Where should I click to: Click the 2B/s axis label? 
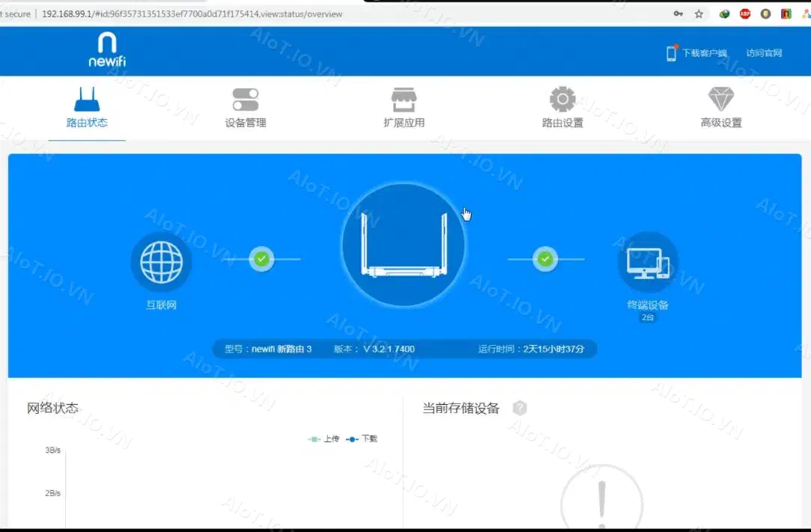pyautogui.click(x=52, y=493)
